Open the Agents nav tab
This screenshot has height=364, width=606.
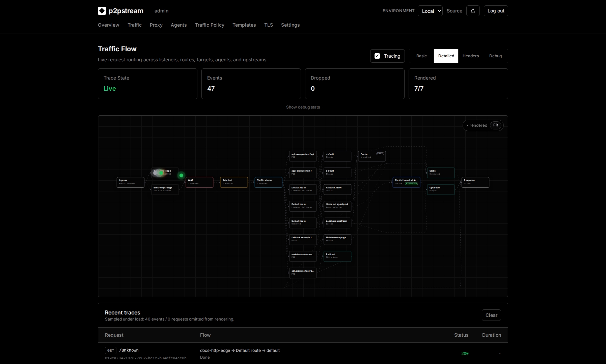[178, 25]
